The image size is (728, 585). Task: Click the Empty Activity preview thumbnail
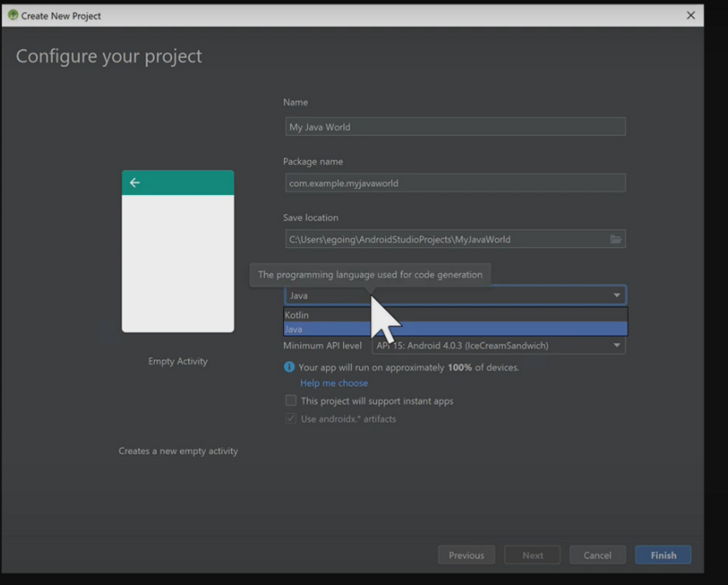(x=178, y=251)
